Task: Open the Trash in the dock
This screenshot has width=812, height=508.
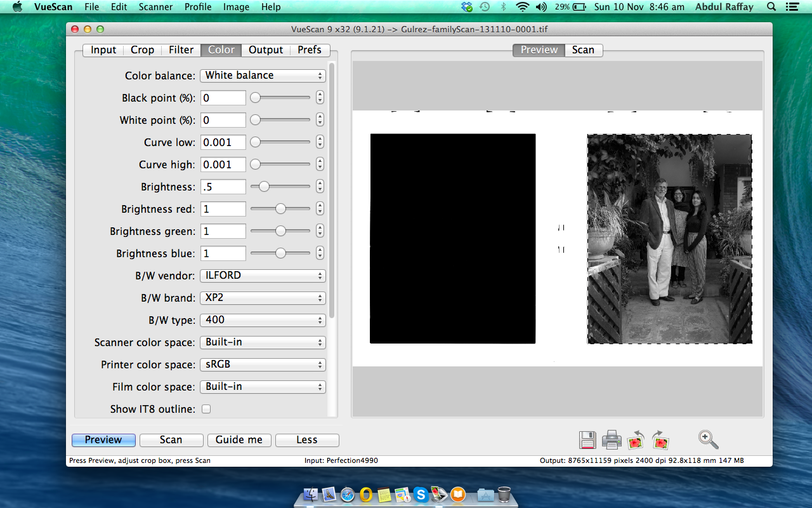Action: (x=504, y=494)
